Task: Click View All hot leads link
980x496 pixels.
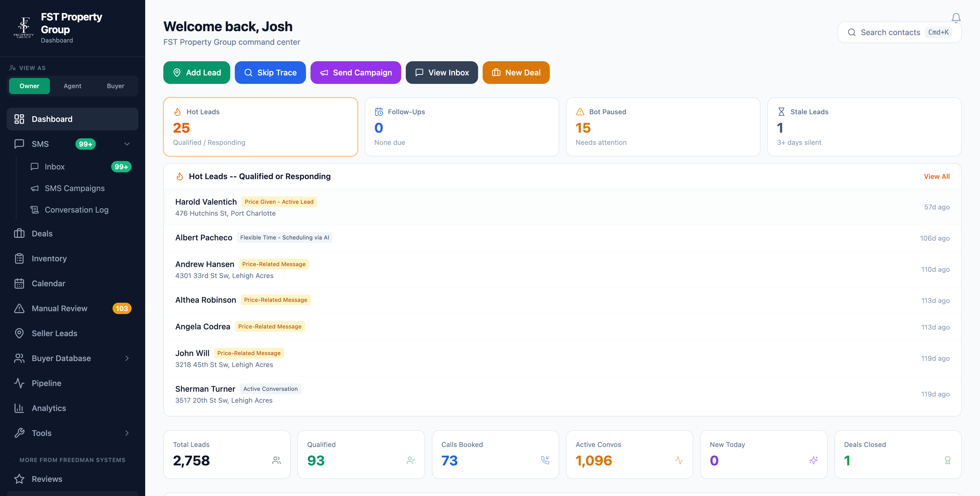Action: [937, 177]
